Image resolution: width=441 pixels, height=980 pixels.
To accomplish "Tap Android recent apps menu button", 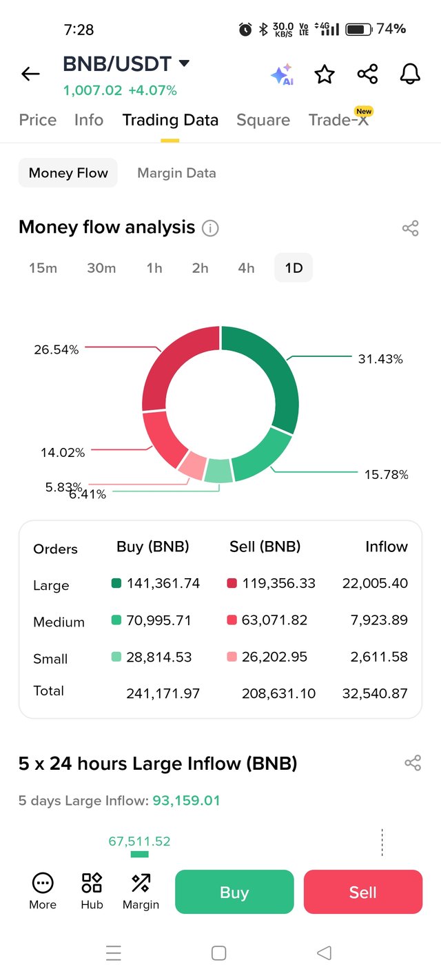I will (114, 953).
